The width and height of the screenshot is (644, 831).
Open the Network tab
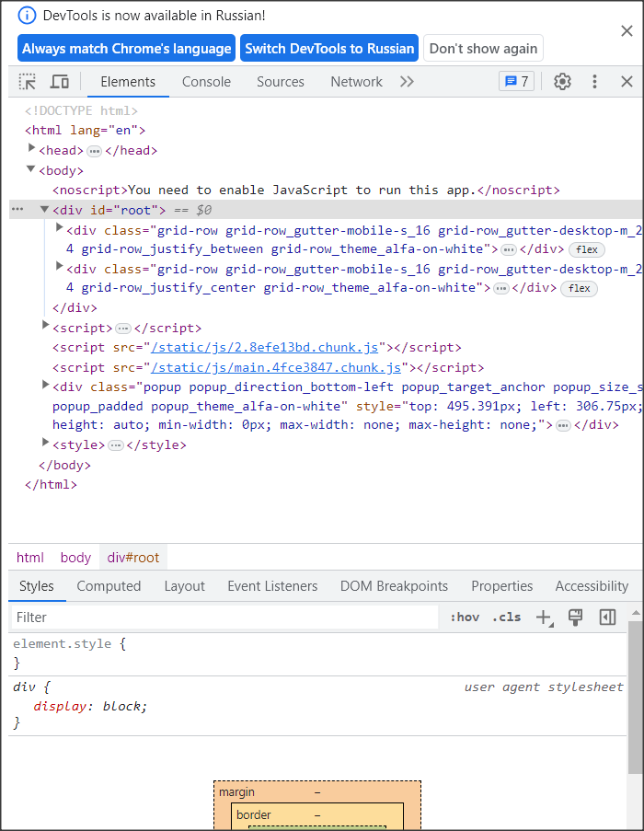[356, 82]
